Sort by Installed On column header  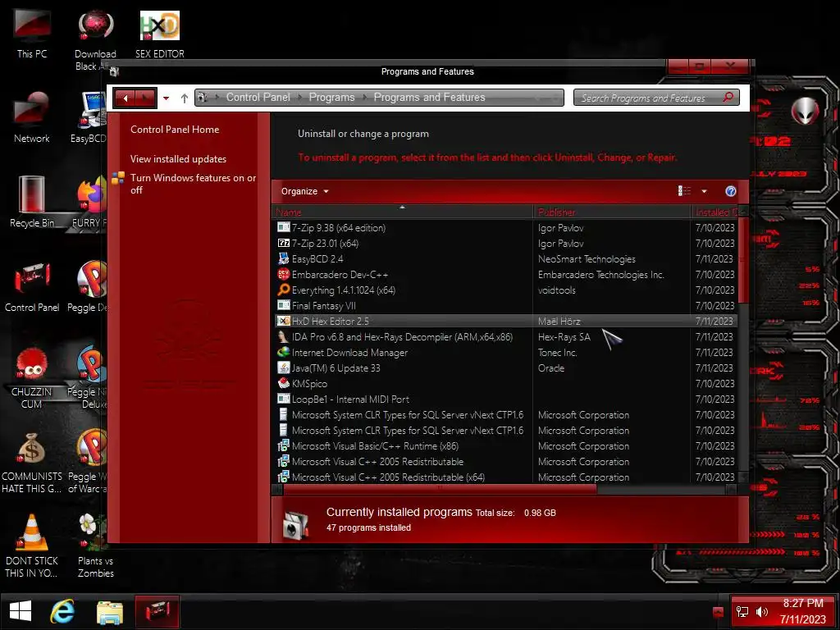[714, 212]
